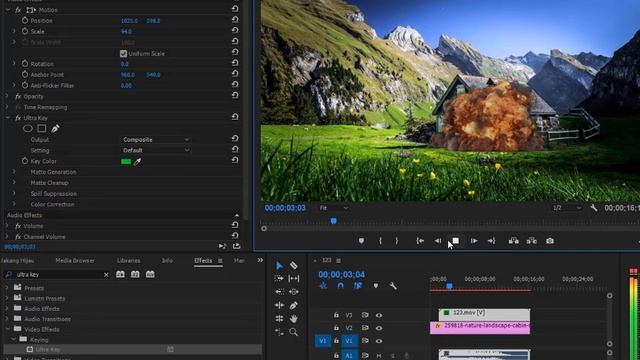Reset the Scale parameter

[235, 31]
